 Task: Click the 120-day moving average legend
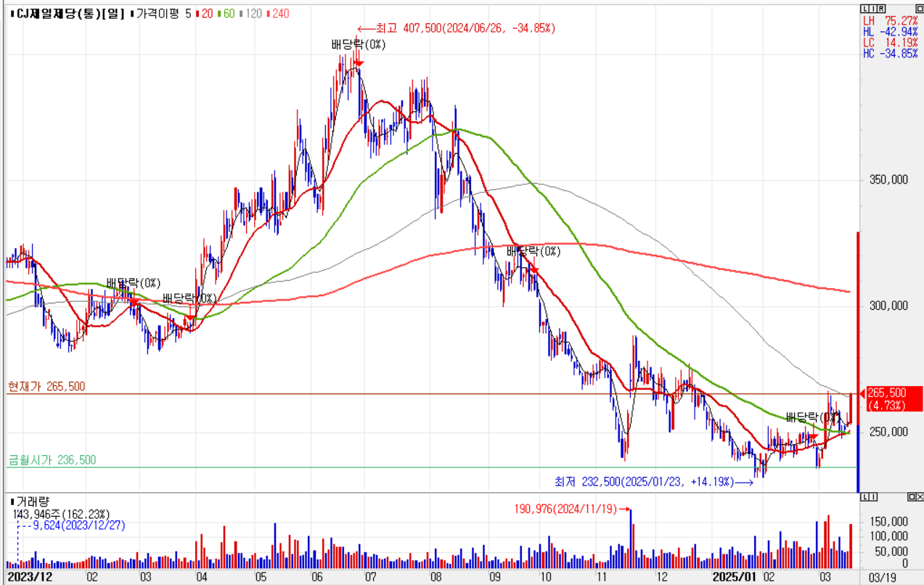point(252,14)
